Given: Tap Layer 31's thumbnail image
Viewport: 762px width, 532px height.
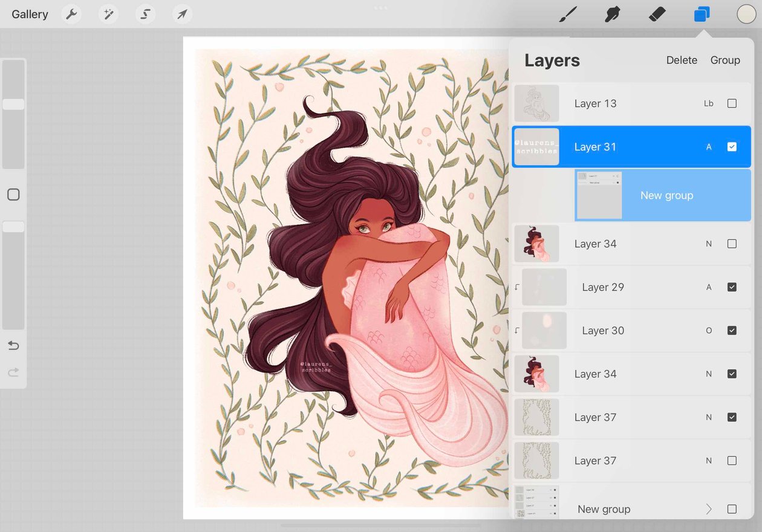Looking at the screenshot, I should (x=536, y=146).
